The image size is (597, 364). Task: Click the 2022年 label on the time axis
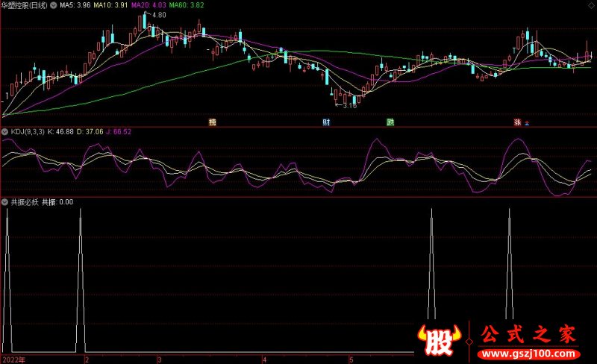pos(13,359)
